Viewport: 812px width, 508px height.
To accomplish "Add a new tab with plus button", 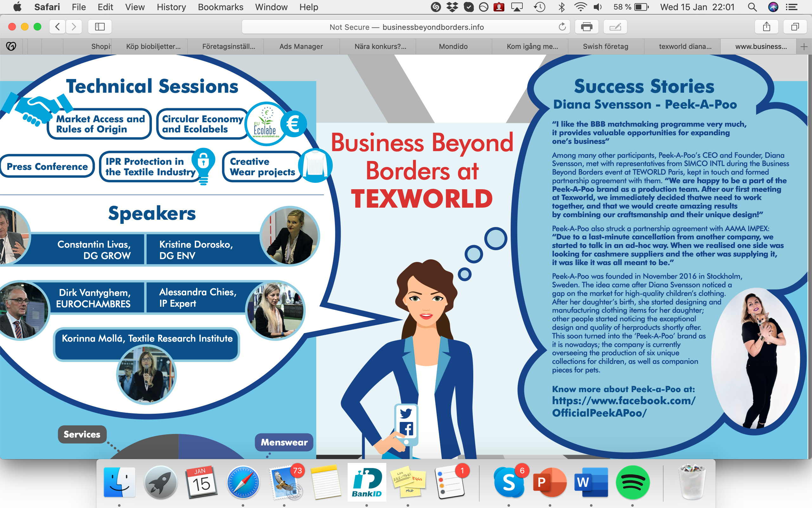I will coord(804,47).
